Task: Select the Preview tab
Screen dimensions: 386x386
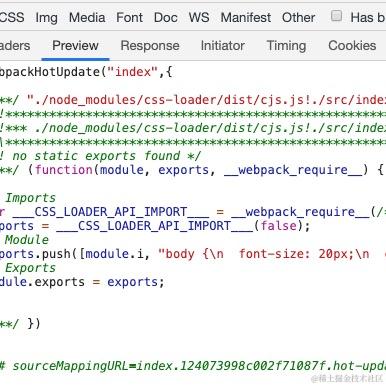Action: tap(75, 46)
